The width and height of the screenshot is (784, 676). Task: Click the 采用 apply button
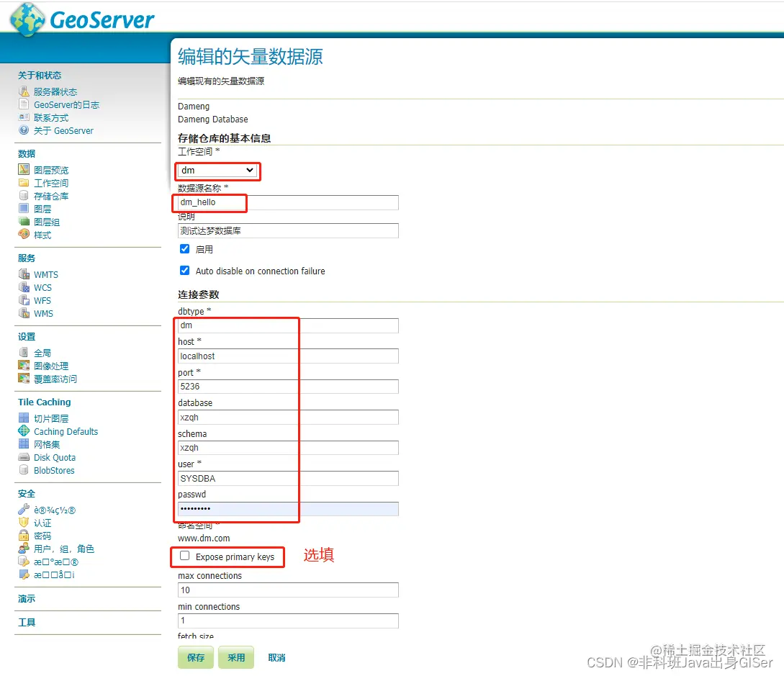236,657
